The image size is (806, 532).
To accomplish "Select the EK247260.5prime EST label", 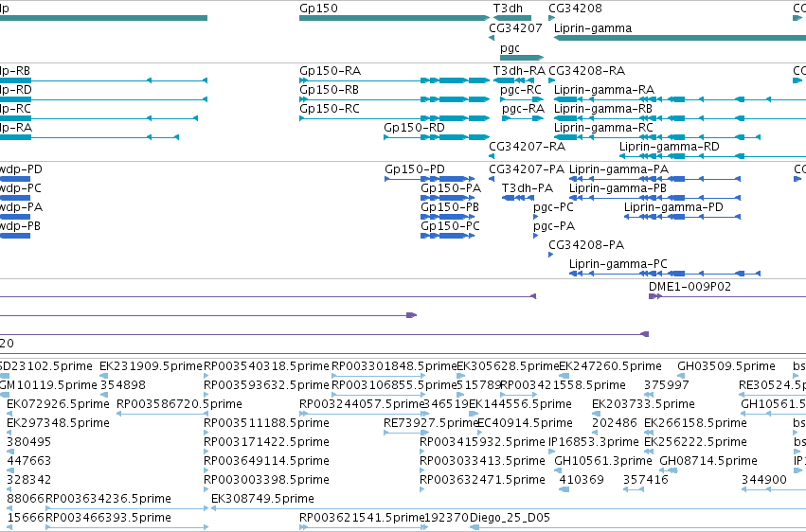I will [610, 366].
